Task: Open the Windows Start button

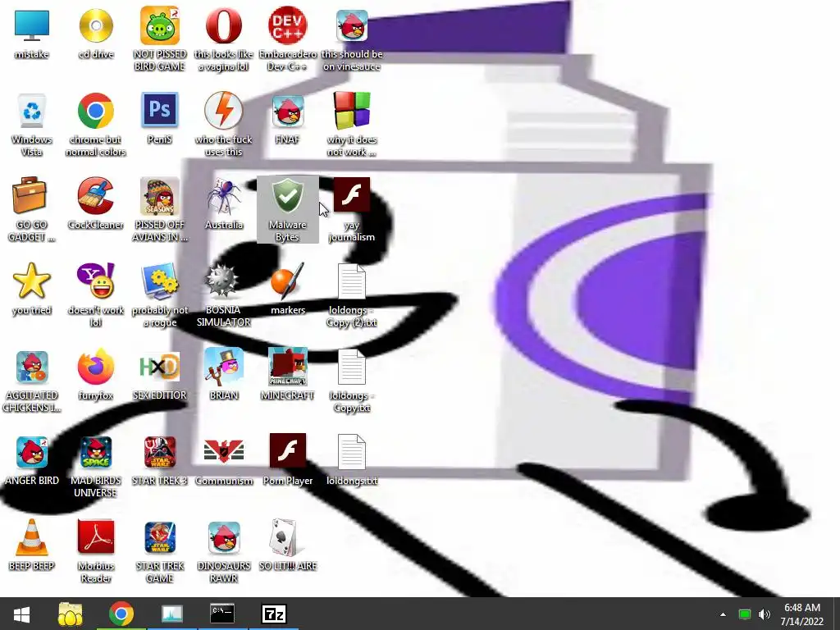Action: point(21,614)
